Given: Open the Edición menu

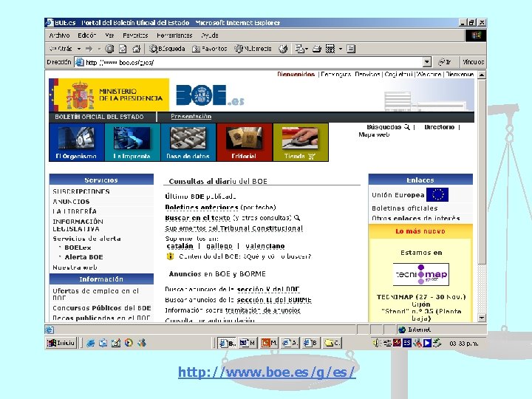Looking at the screenshot, I should point(86,35).
